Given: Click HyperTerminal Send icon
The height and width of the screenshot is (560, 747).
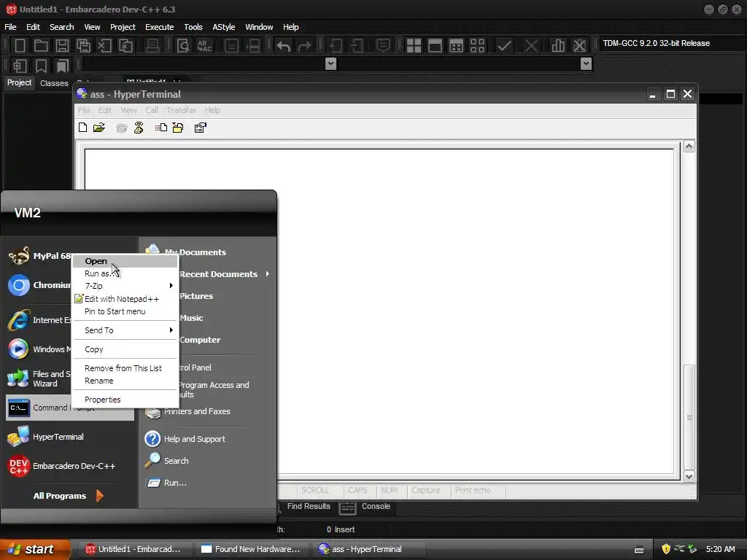Looking at the screenshot, I should coord(161,128).
